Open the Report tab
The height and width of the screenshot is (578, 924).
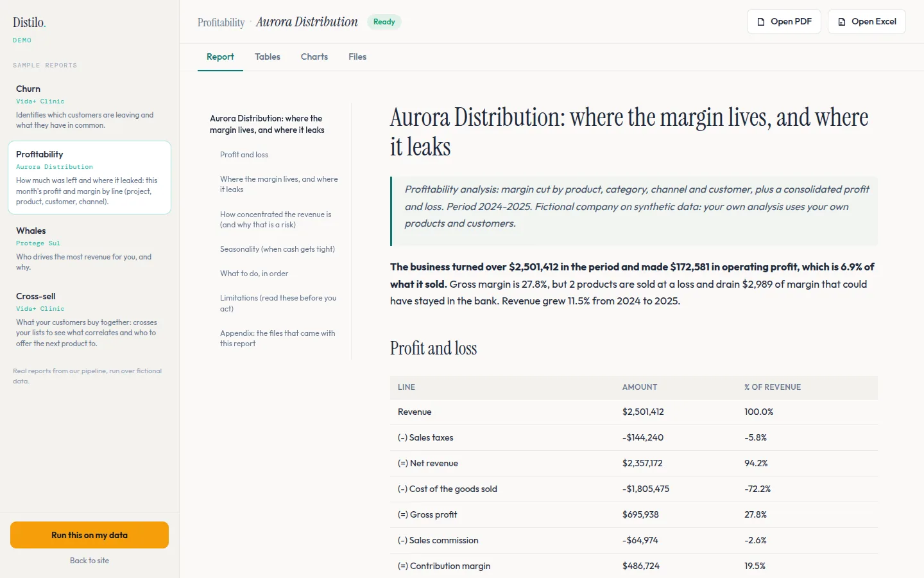tap(220, 57)
